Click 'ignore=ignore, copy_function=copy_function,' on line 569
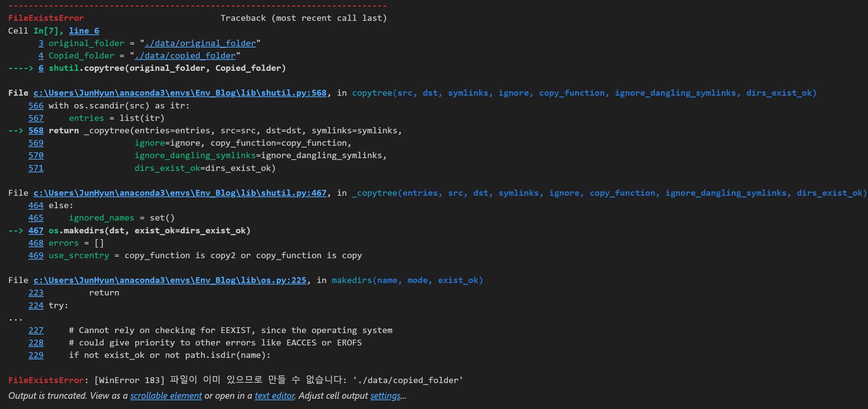The height and width of the screenshot is (409, 868). pyautogui.click(x=243, y=143)
